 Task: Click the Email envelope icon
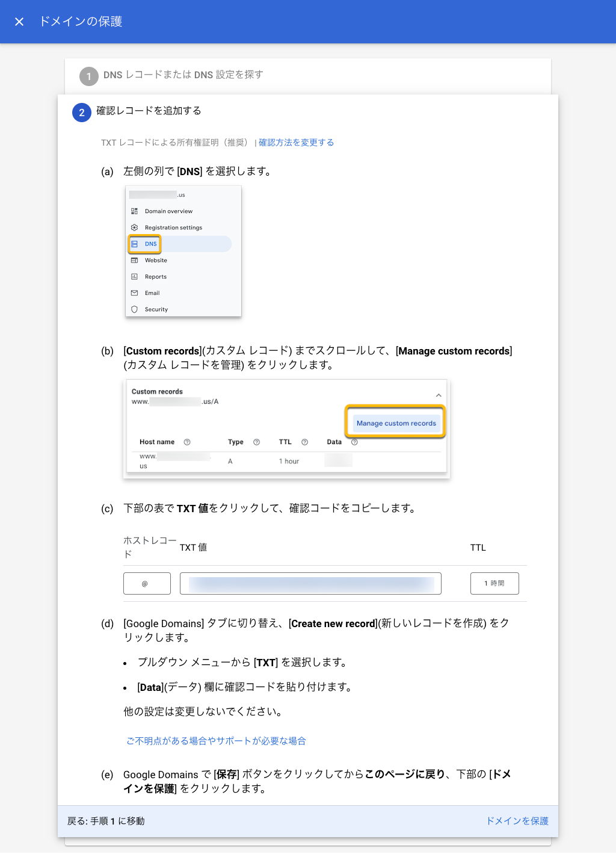[135, 293]
